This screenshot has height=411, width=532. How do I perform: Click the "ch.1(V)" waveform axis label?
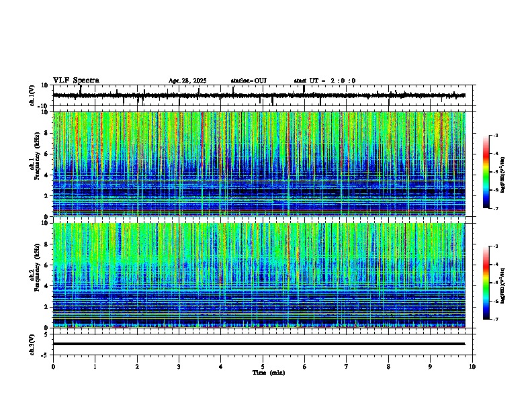point(32,95)
